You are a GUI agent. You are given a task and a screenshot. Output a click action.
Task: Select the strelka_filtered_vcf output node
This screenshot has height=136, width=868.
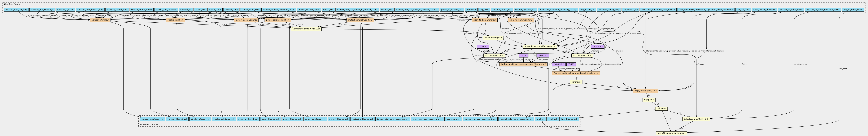(200, 119)
